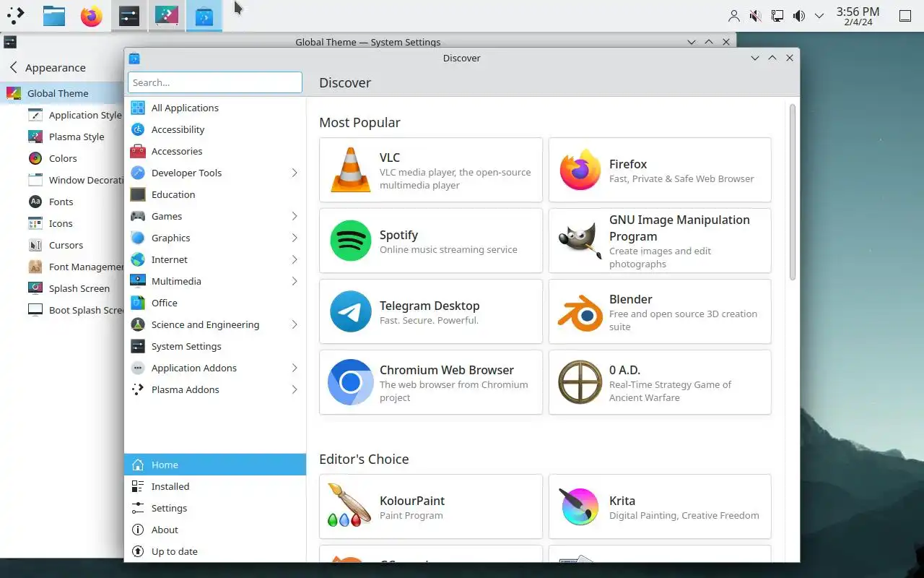Open the Installed apps page
The height and width of the screenshot is (578, 924).
point(215,486)
